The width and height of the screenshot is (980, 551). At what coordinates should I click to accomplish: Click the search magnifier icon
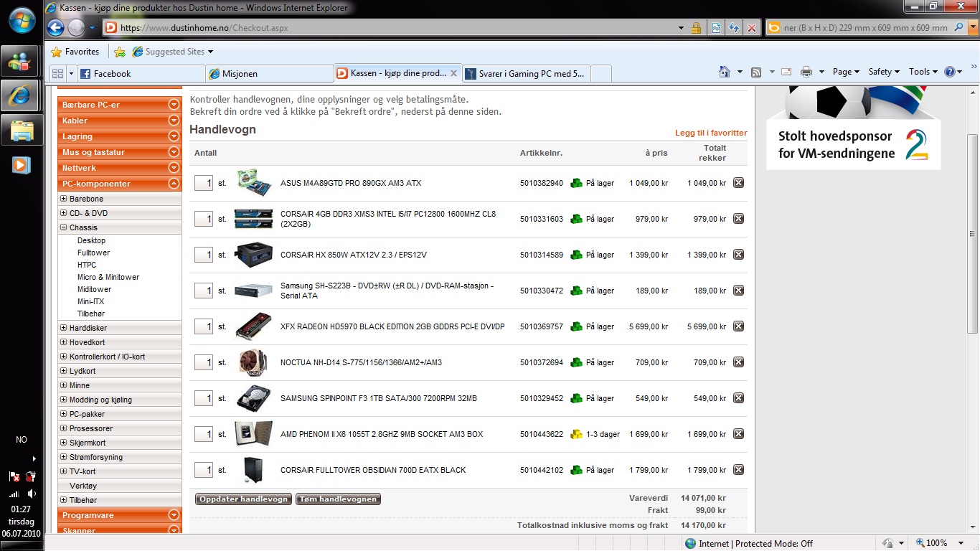[x=959, y=28]
